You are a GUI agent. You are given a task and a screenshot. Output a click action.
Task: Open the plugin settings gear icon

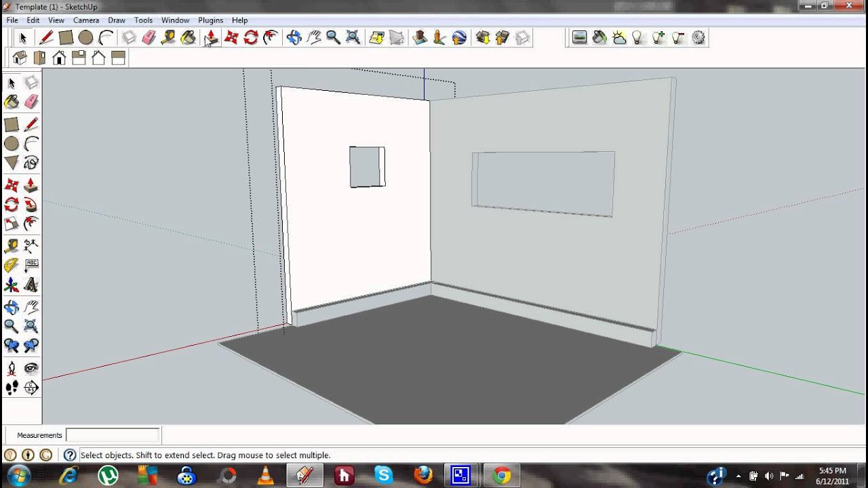tap(698, 38)
